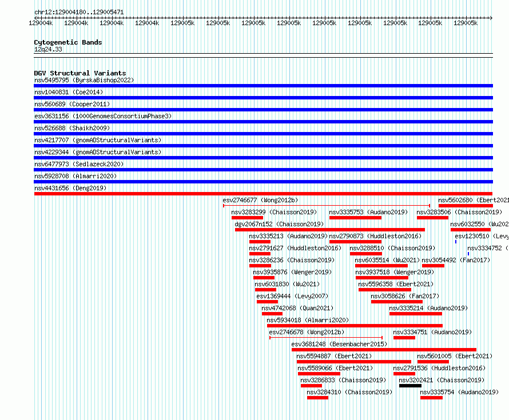509x420 pixels.
Task: Click nsv3202421 (Chaisson2019) label
Action: 442,380
